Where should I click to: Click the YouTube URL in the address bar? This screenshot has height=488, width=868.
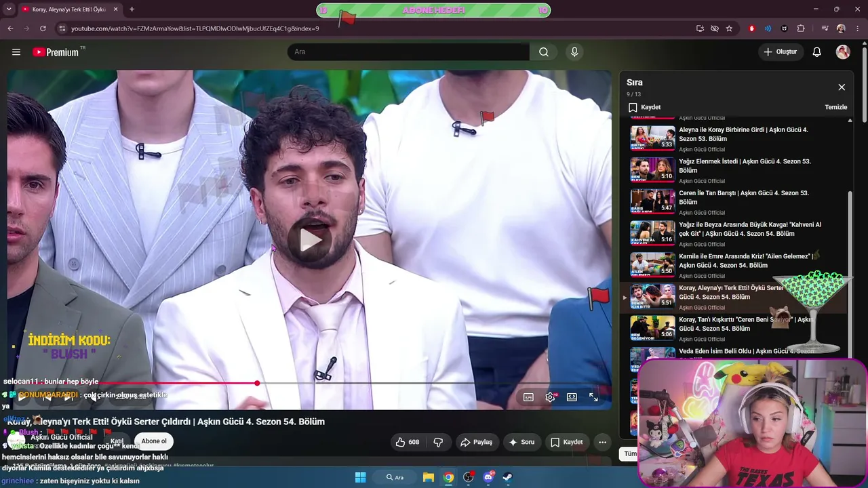point(195,28)
